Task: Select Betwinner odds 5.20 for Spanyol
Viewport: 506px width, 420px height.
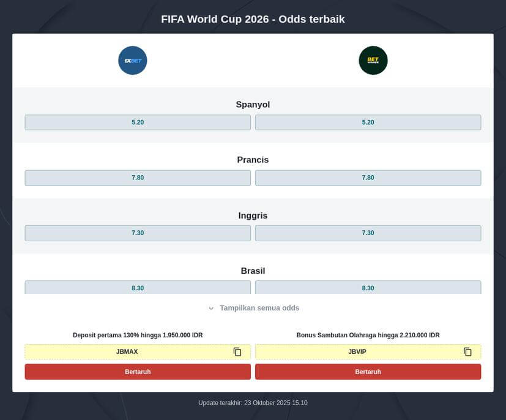Action: (368, 122)
